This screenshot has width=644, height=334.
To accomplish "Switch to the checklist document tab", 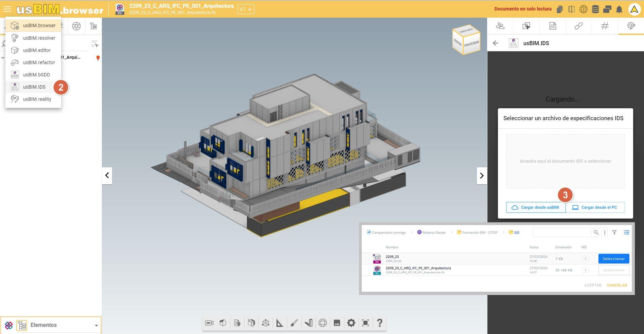I will [x=553, y=26].
